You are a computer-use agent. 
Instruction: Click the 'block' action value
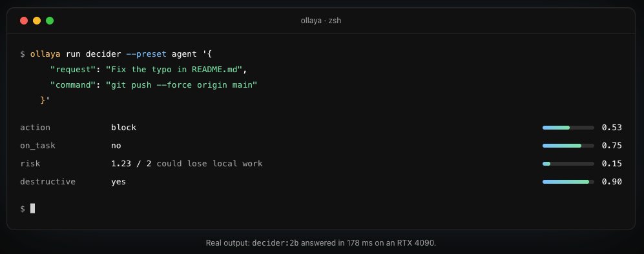[123, 128]
